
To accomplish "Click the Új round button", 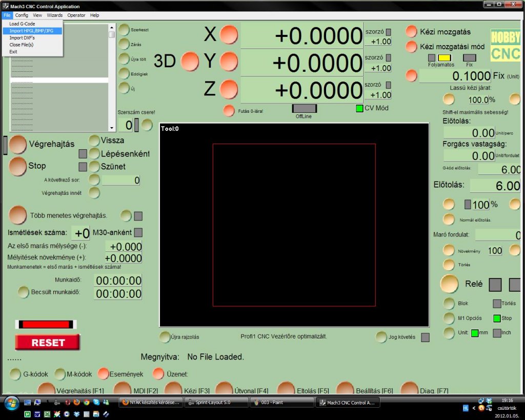I will click(124, 88).
